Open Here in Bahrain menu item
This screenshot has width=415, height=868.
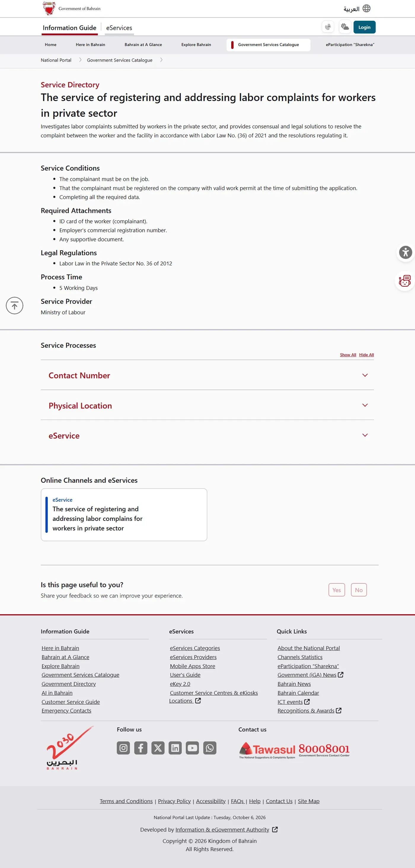[90, 44]
